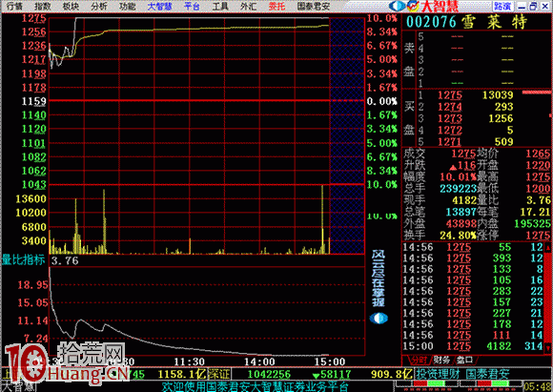553x392 pixels.
Task: Click the 深证 index label in status bar
Action: pyautogui.click(x=219, y=374)
